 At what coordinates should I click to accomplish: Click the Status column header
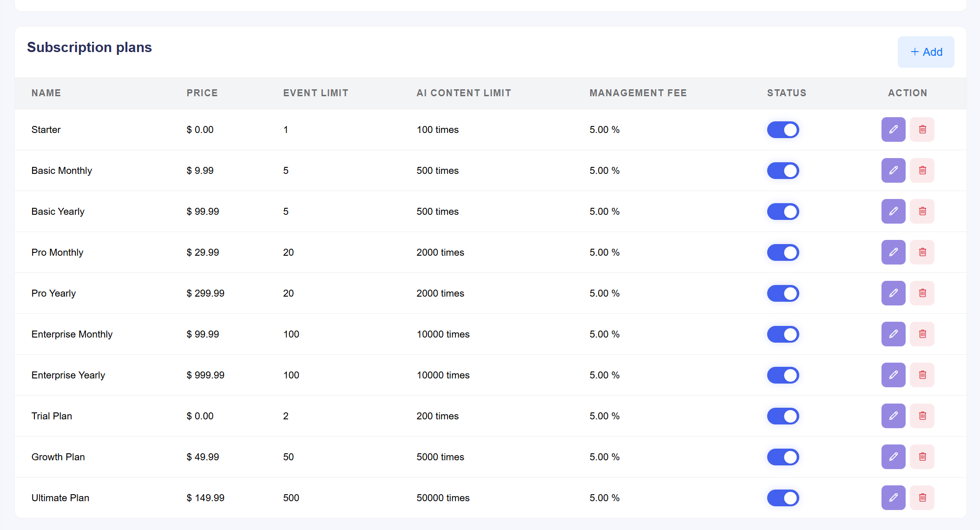click(x=786, y=93)
